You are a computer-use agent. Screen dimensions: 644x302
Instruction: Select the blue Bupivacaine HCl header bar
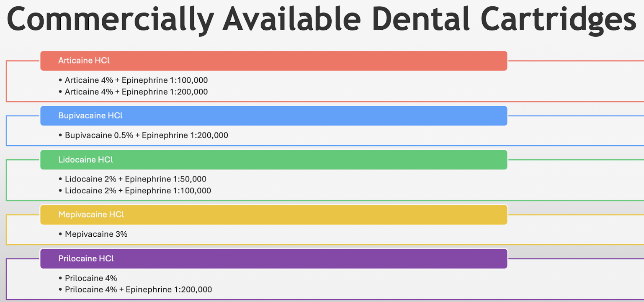pos(273,116)
